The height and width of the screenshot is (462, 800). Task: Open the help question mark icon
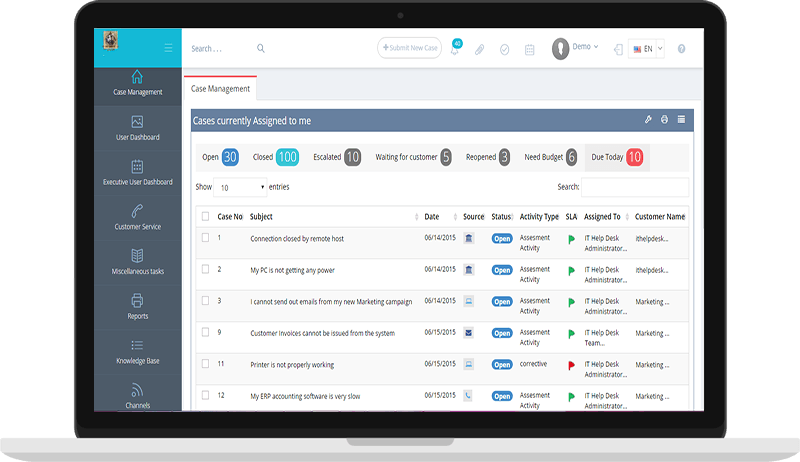[x=682, y=49]
